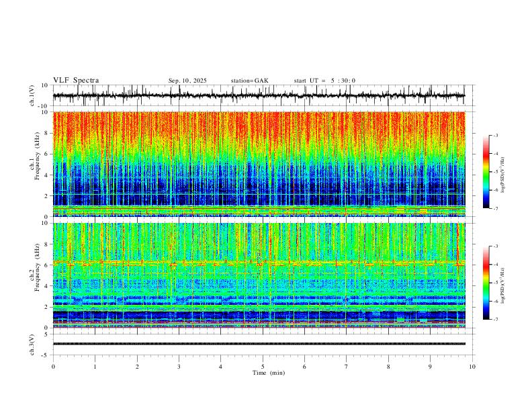
Task: Click the upper ch.1 color scale bar
Action: (x=486, y=172)
